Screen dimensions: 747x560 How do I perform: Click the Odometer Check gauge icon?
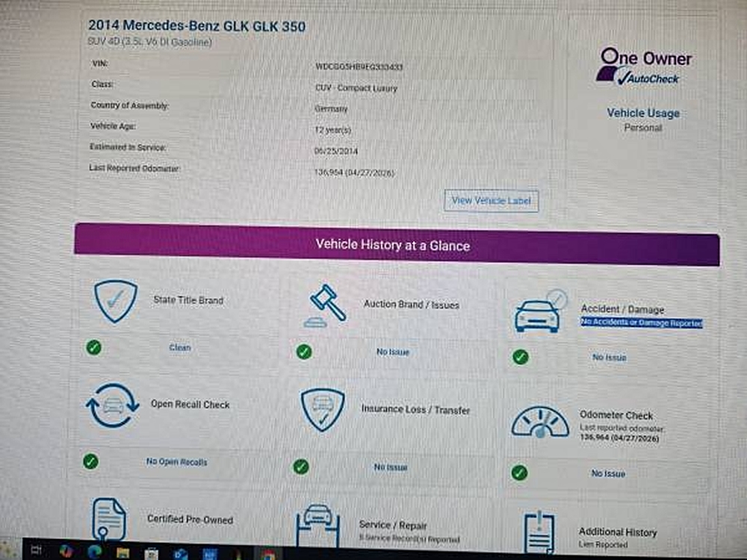540,423
